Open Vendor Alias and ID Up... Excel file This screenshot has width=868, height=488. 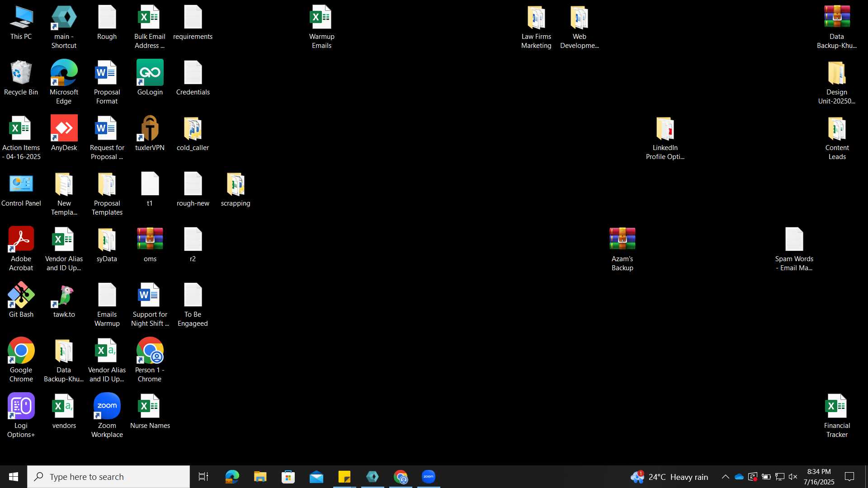coord(64,249)
